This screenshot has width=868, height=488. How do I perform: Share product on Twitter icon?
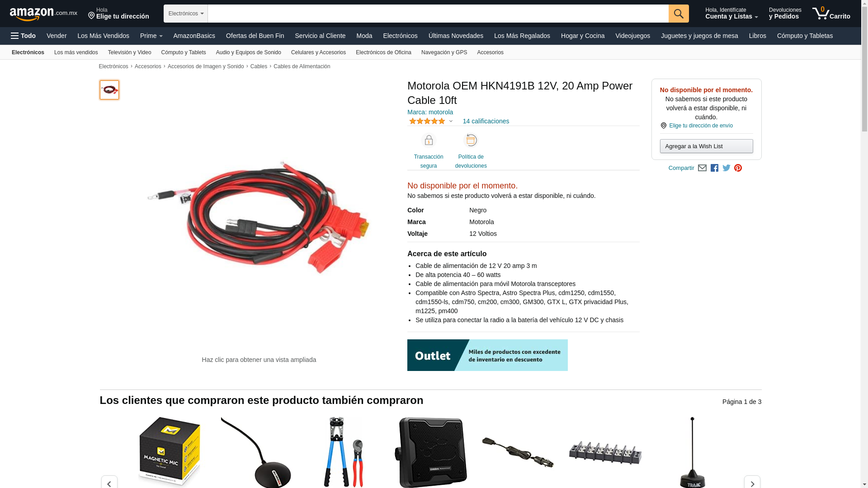pos(726,168)
